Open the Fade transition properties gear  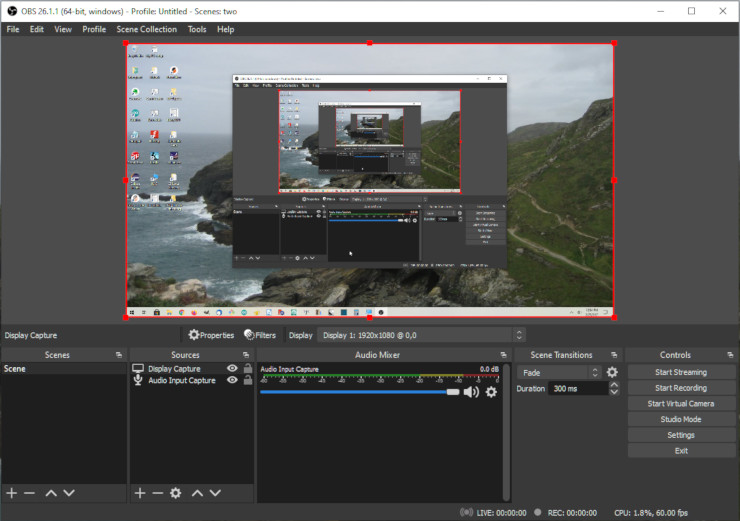(x=612, y=372)
